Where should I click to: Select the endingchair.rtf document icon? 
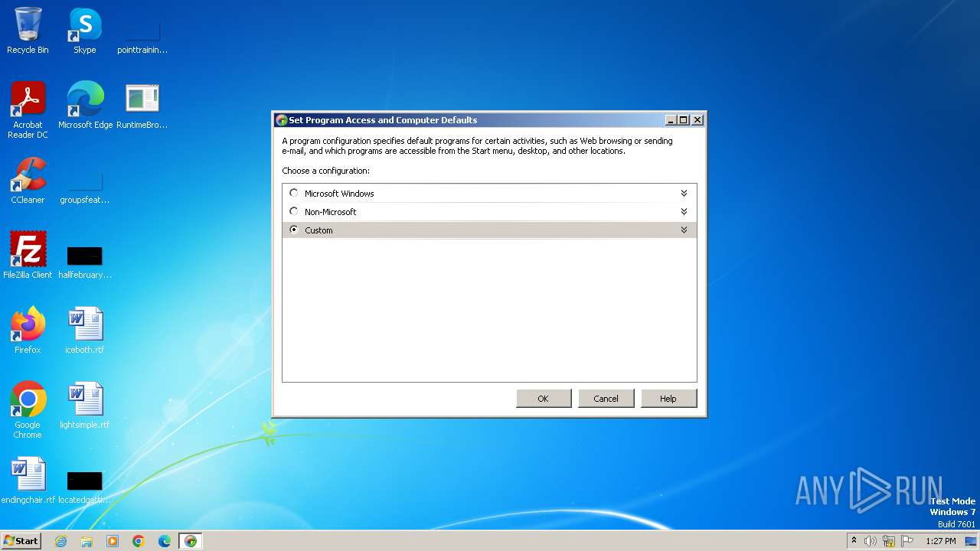tap(28, 481)
